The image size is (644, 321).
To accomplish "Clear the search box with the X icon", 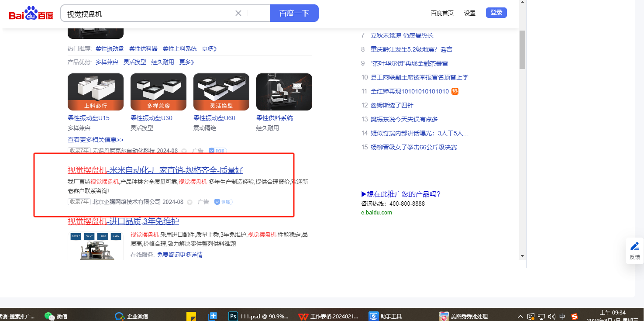I will 238,13.
